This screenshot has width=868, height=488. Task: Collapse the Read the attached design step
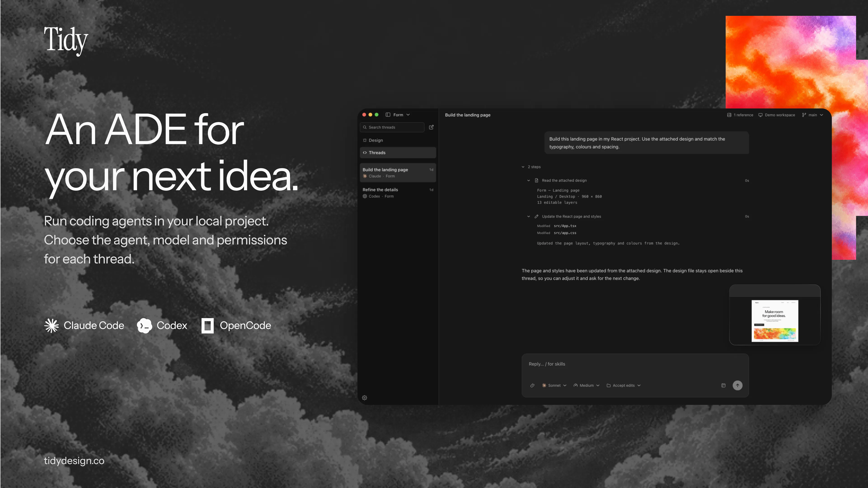[528, 181]
